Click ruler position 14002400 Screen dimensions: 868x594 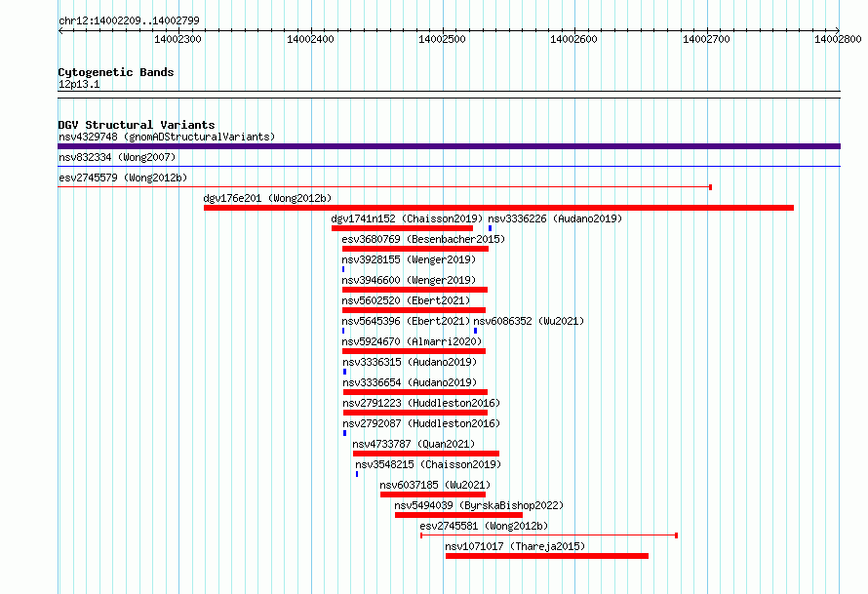coord(310,39)
